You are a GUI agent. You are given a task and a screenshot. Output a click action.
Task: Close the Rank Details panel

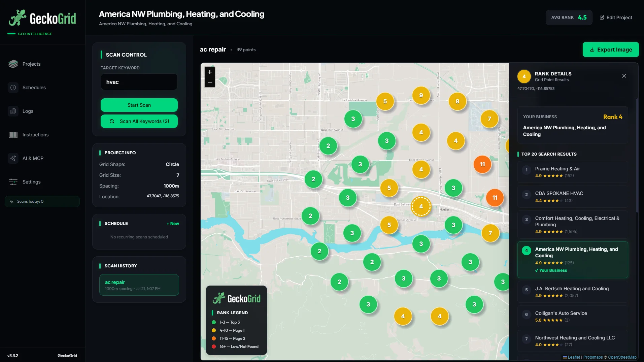(x=624, y=76)
